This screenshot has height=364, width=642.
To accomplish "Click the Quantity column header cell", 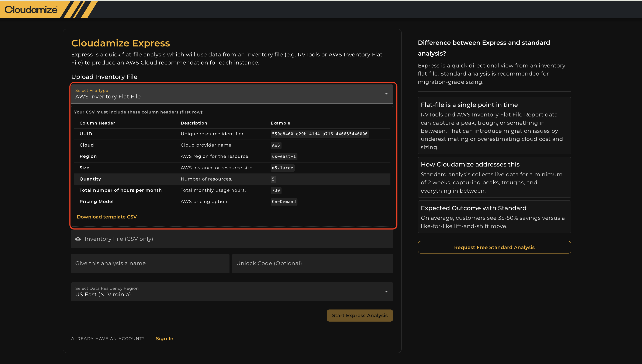I will [x=90, y=179].
